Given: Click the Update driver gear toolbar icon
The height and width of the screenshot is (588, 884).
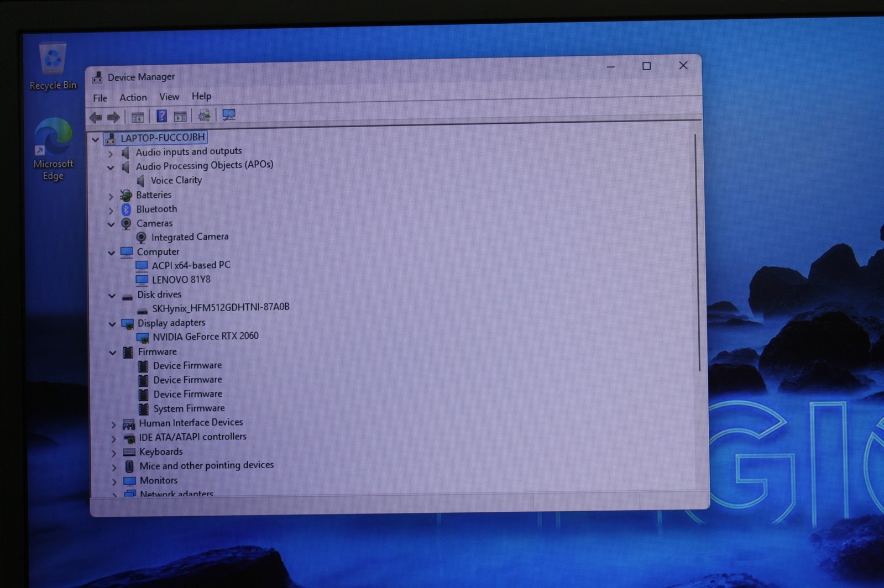Looking at the screenshot, I should click(204, 116).
